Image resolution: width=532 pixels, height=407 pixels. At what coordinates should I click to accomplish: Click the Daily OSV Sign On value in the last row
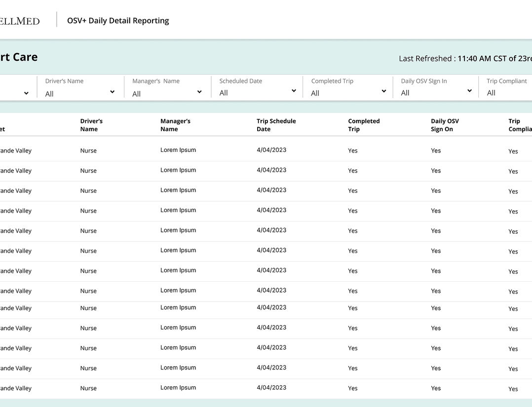pyautogui.click(x=436, y=388)
